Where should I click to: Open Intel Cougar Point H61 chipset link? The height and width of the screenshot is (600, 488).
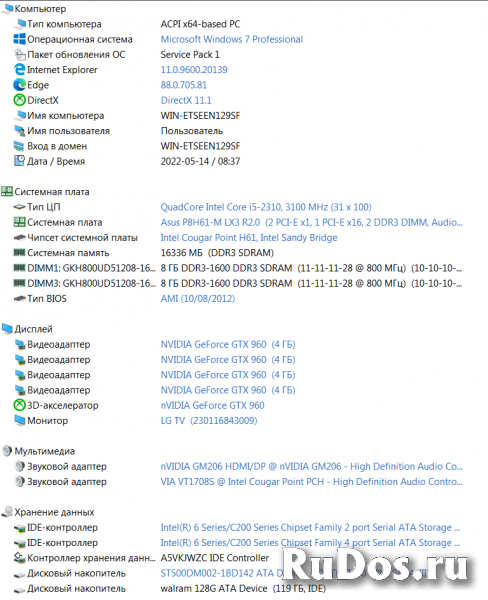[249, 238]
